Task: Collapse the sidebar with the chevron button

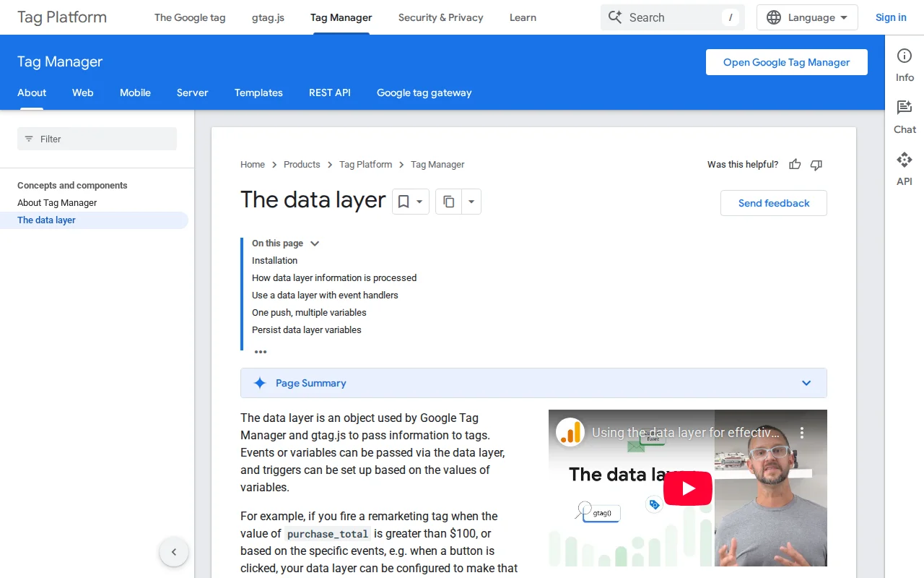Action: (174, 551)
